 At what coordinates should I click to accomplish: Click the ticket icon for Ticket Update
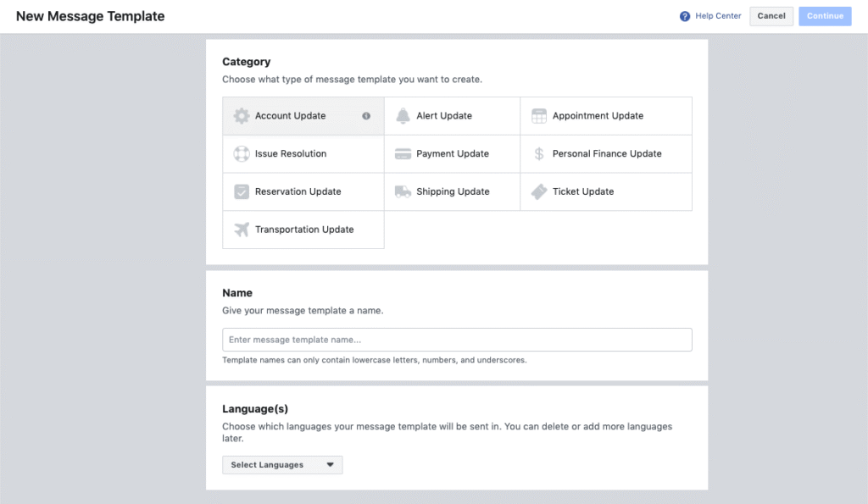tap(538, 192)
